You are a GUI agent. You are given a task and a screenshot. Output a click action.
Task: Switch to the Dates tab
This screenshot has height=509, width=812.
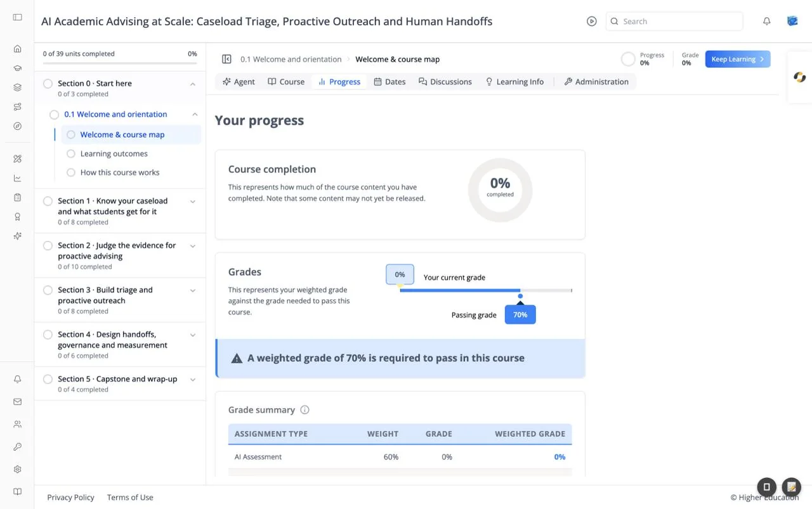pos(390,82)
